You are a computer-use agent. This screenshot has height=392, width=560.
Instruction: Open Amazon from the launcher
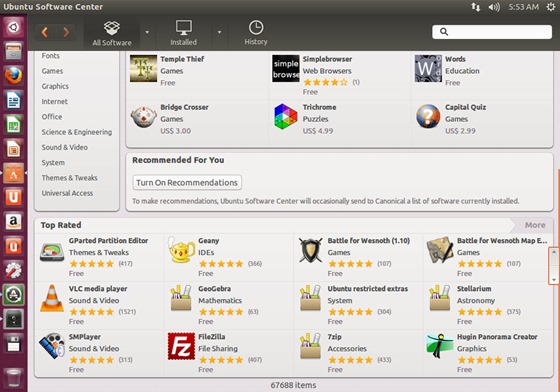point(14,222)
